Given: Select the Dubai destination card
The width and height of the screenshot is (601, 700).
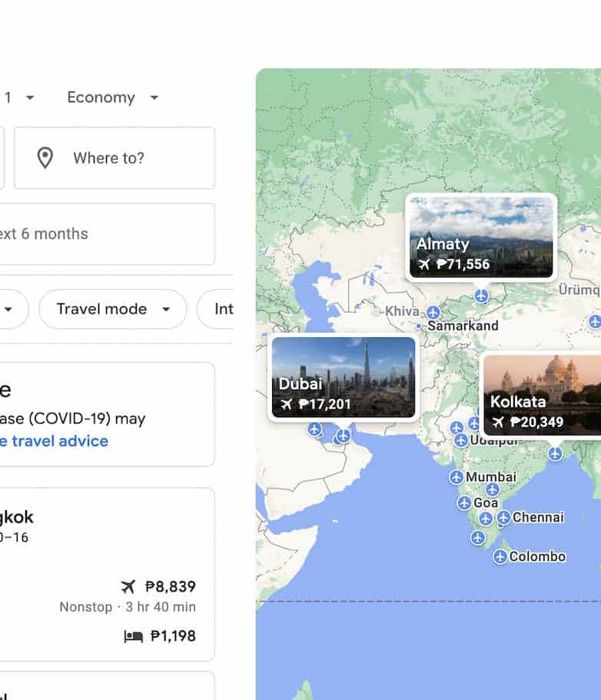Looking at the screenshot, I should tap(343, 378).
